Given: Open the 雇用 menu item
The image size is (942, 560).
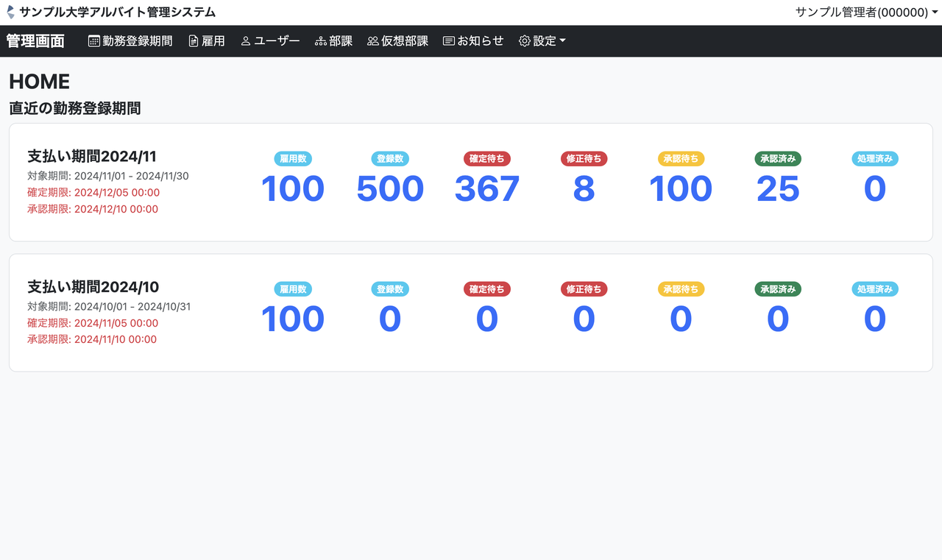Looking at the screenshot, I should [x=207, y=41].
